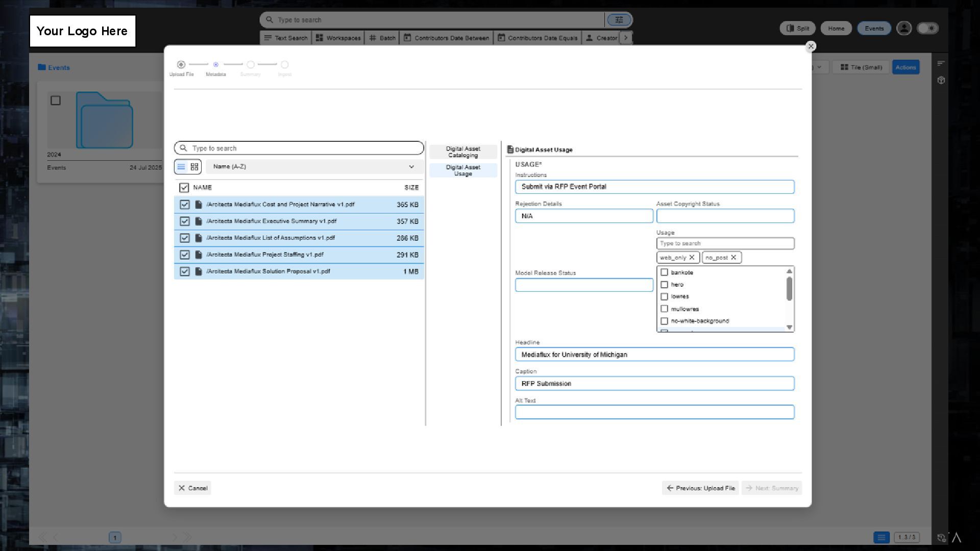Click the file icon for Executive Summary pdf
The width and height of the screenshot is (980, 551).
pos(199,221)
